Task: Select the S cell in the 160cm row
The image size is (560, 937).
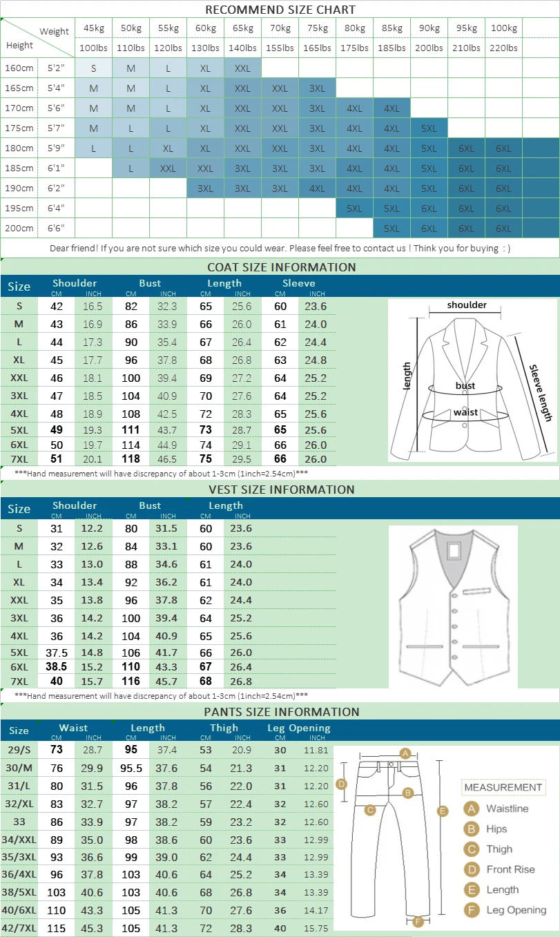Action: [x=93, y=68]
